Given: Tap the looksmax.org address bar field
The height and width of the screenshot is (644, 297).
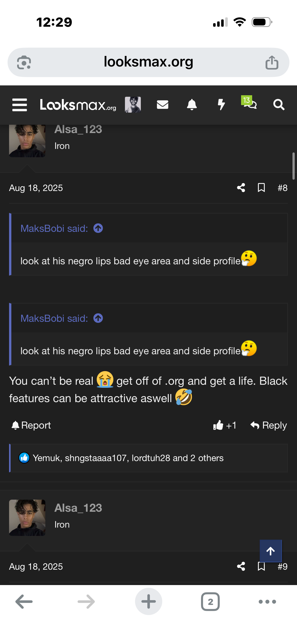Looking at the screenshot, I should pos(148,62).
